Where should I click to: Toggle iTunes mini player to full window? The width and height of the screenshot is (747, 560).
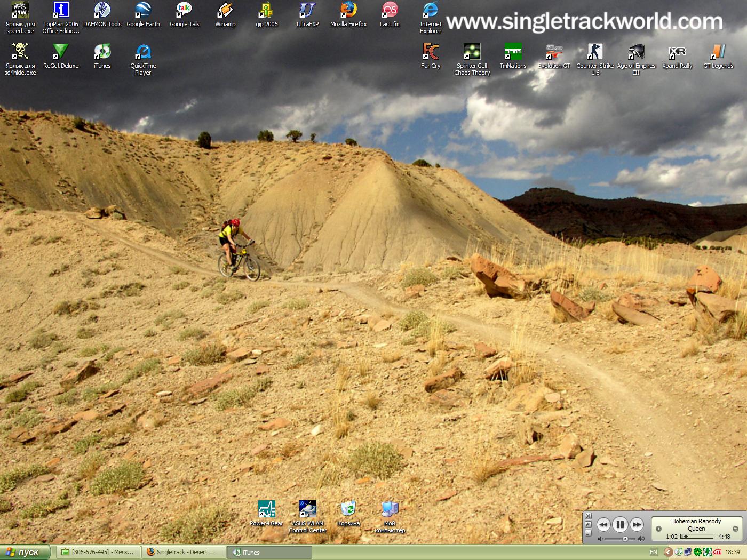coord(588,525)
